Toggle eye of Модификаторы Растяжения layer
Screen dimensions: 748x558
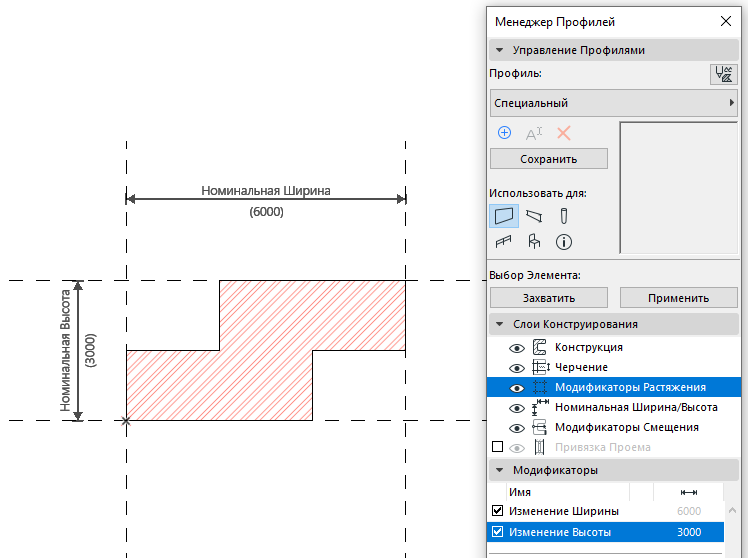tap(517, 388)
